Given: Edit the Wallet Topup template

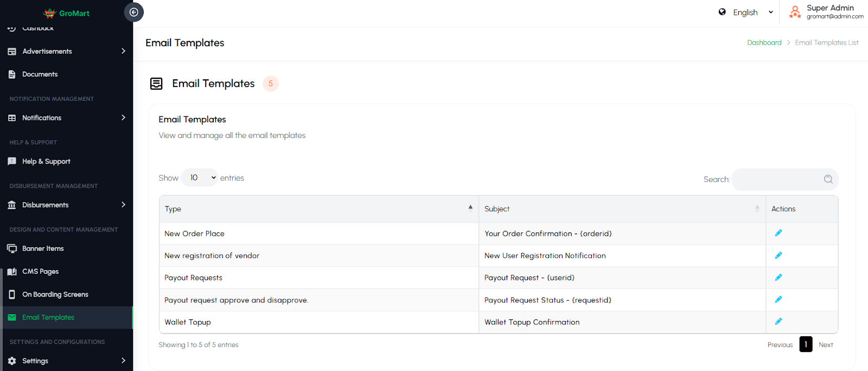Looking at the screenshot, I should pos(778,322).
